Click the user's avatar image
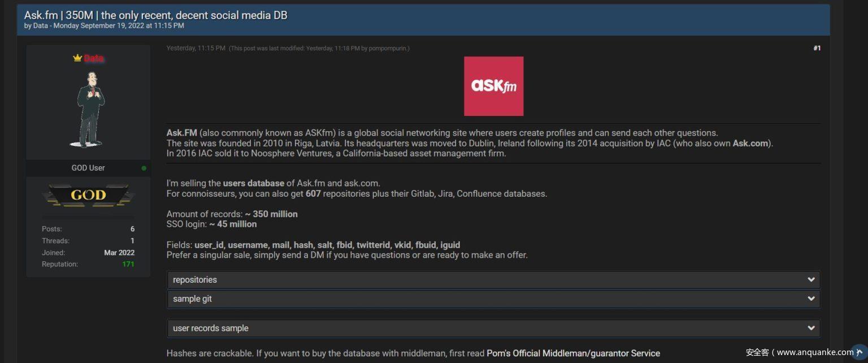 [89, 110]
